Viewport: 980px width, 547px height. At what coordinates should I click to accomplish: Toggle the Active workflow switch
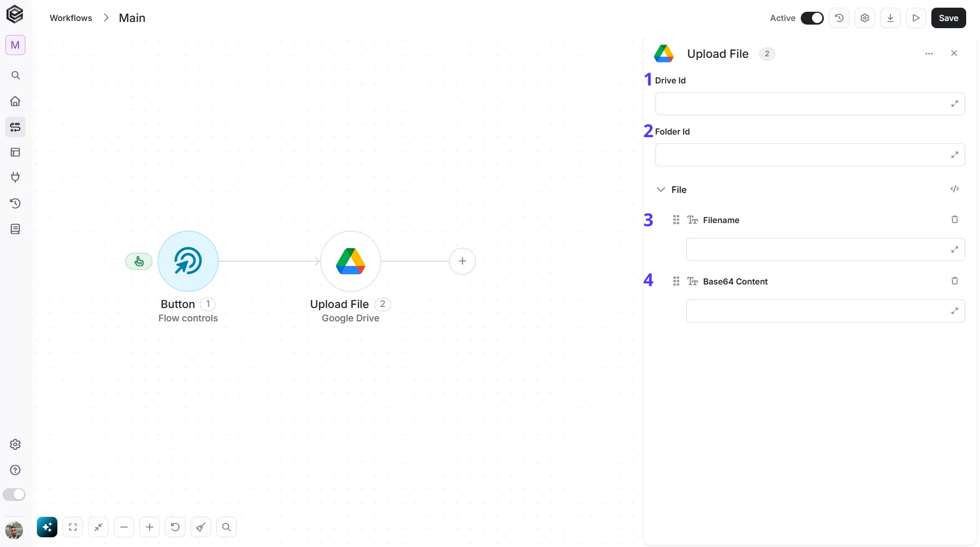click(812, 18)
